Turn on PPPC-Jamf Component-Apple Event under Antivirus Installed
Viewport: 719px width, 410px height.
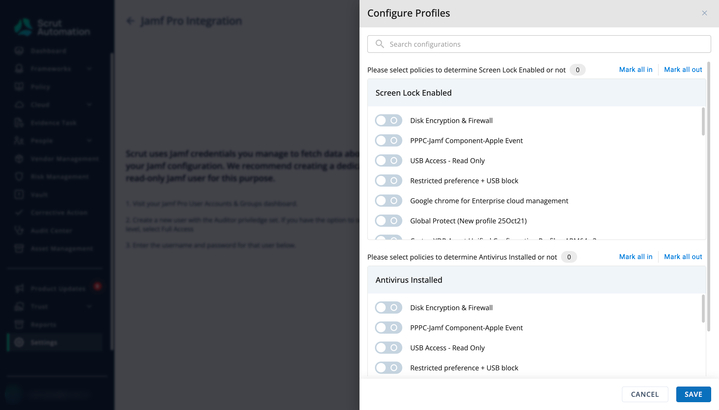(388, 327)
